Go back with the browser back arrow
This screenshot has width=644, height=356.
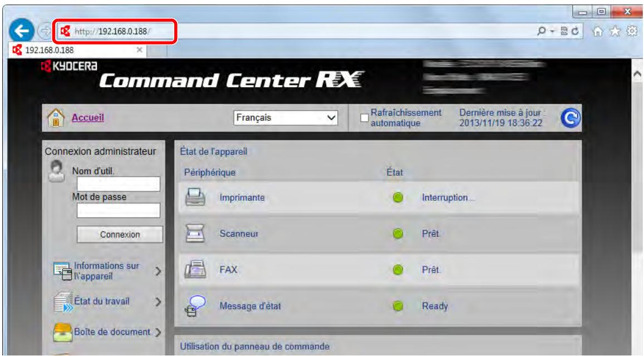(x=21, y=31)
